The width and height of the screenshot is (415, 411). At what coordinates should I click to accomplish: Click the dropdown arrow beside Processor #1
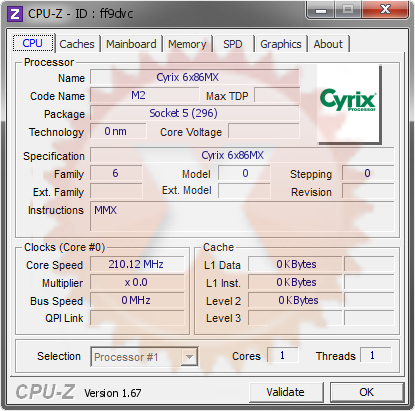[189, 357]
